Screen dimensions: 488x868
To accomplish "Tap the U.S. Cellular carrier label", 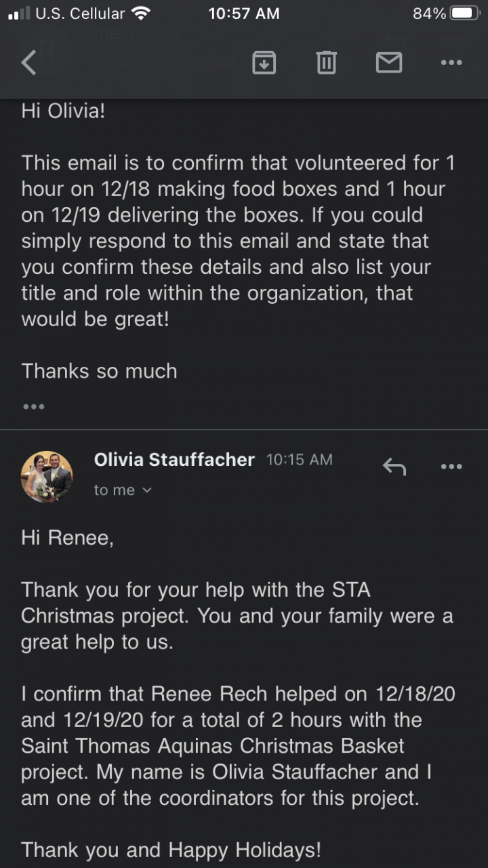I will pyautogui.click(x=80, y=14).
